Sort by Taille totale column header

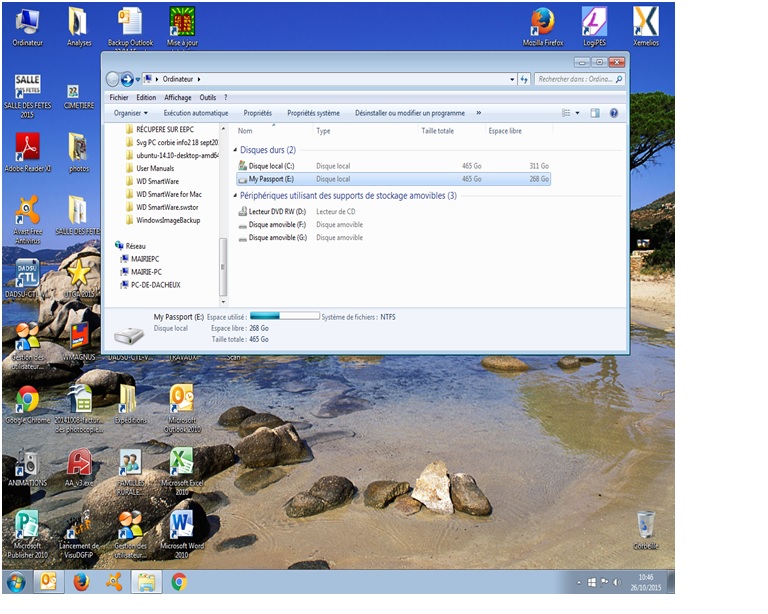point(452,131)
